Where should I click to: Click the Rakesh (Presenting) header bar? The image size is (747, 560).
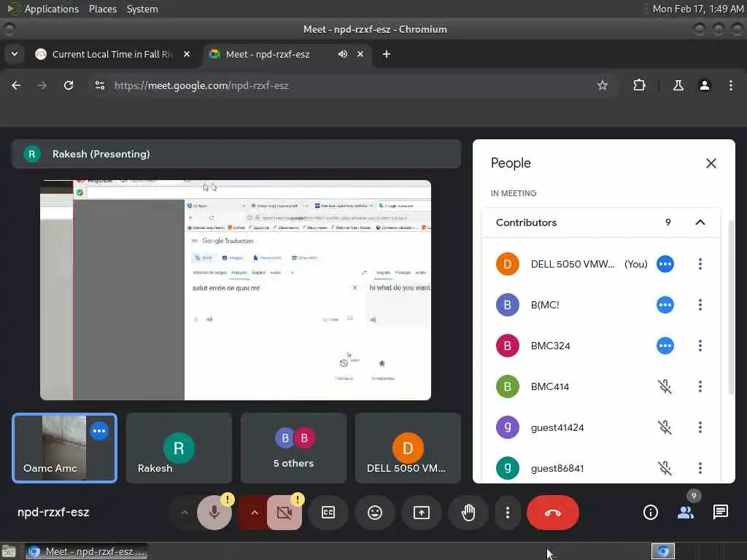click(236, 154)
